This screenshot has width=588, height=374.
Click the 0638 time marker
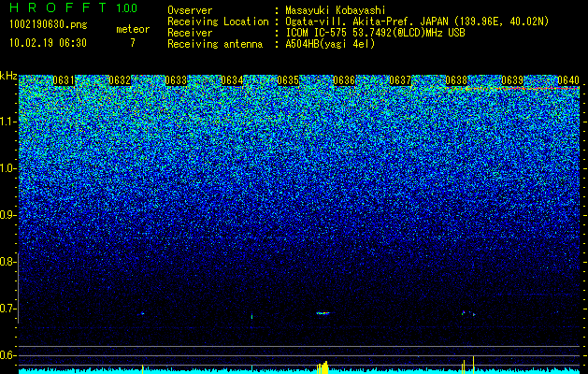(x=456, y=80)
